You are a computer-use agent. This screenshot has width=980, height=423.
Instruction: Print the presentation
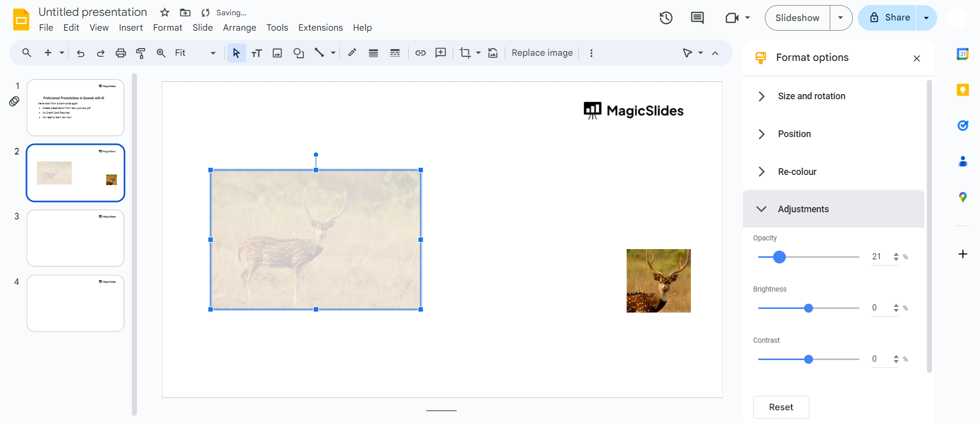pyautogui.click(x=121, y=53)
